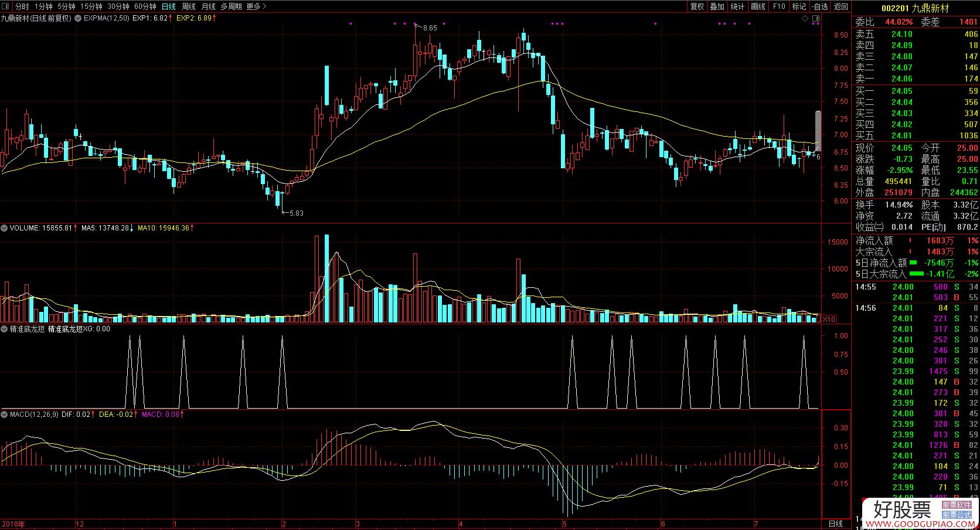Select the 1分钟 period tab
This screenshot has width=980, height=530.
pyautogui.click(x=43, y=6)
